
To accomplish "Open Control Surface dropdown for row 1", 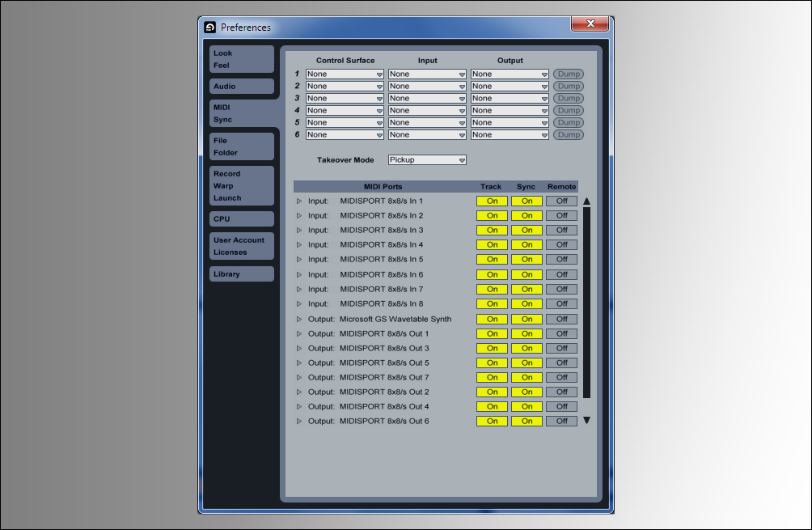I will tap(345, 74).
